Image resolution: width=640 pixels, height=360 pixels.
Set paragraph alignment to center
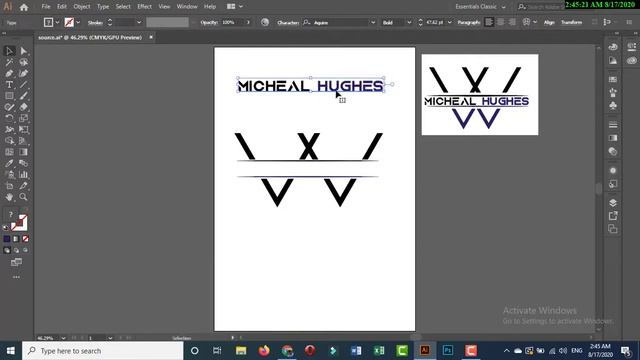pos(500,22)
